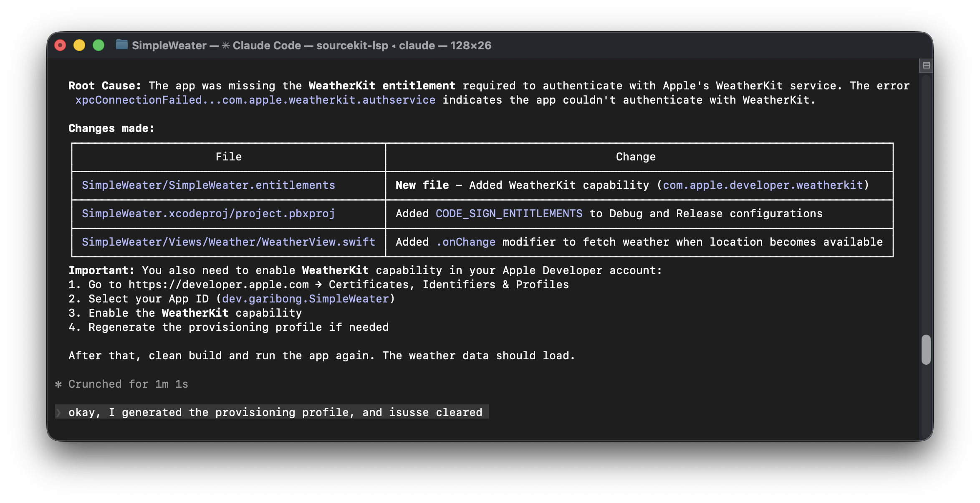Click the red close window button

click(x=61, y=45)
